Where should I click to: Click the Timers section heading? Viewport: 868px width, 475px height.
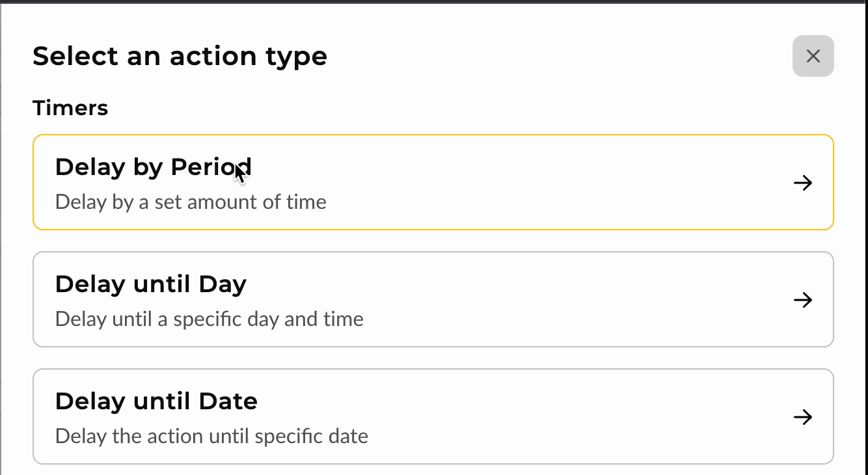[70, 108]
